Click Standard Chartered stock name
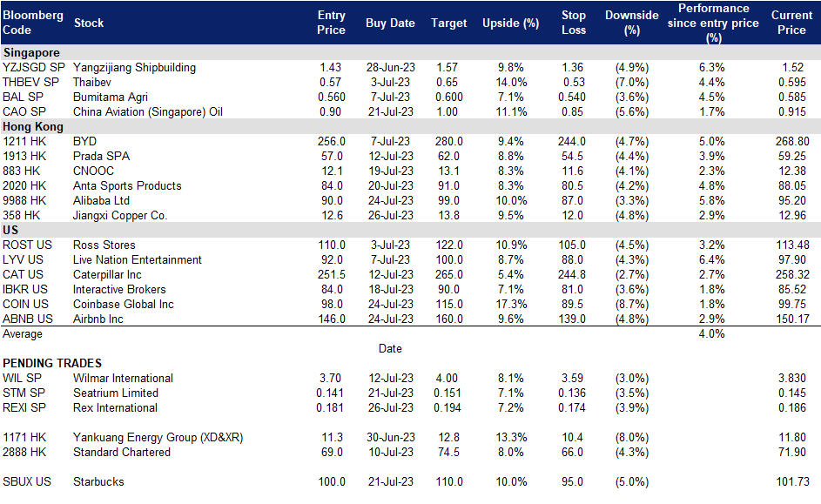The image size is (821, 504). [x=122, y=452]
